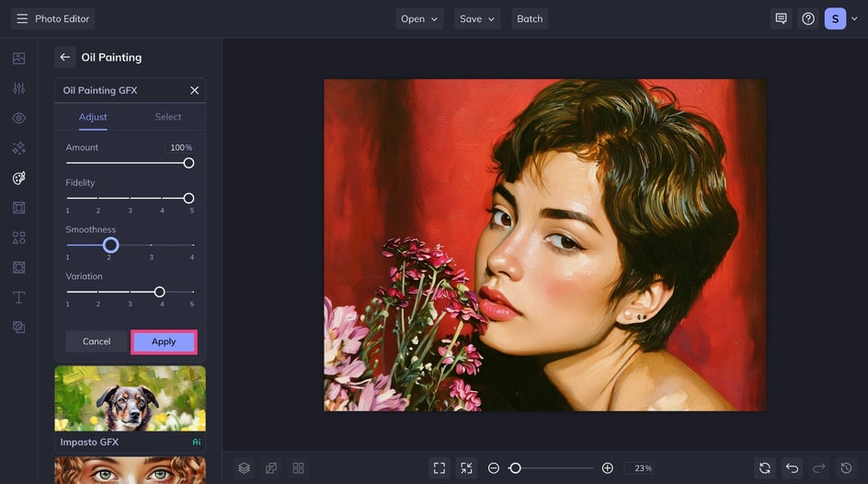This screenshot has height=484, width=868.
Task: Select the Impasto GFX dog thumbnail
Action: coord(130,398)
